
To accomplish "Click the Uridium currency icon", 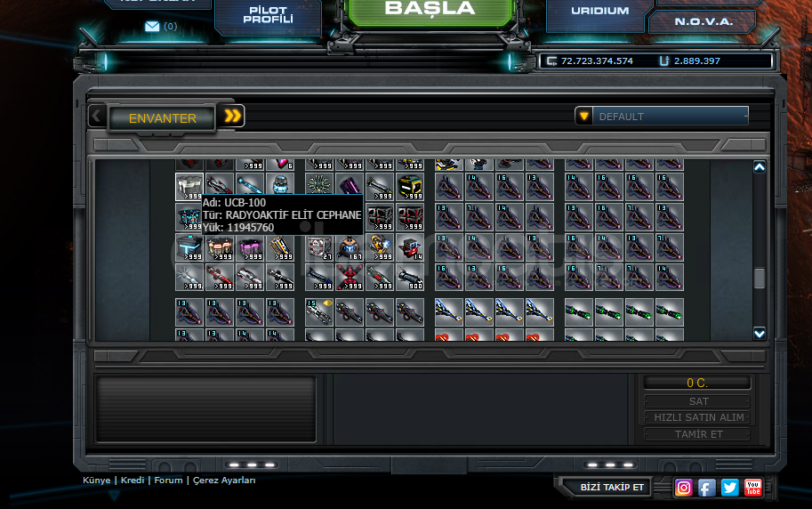I will (x=663, y=61).
